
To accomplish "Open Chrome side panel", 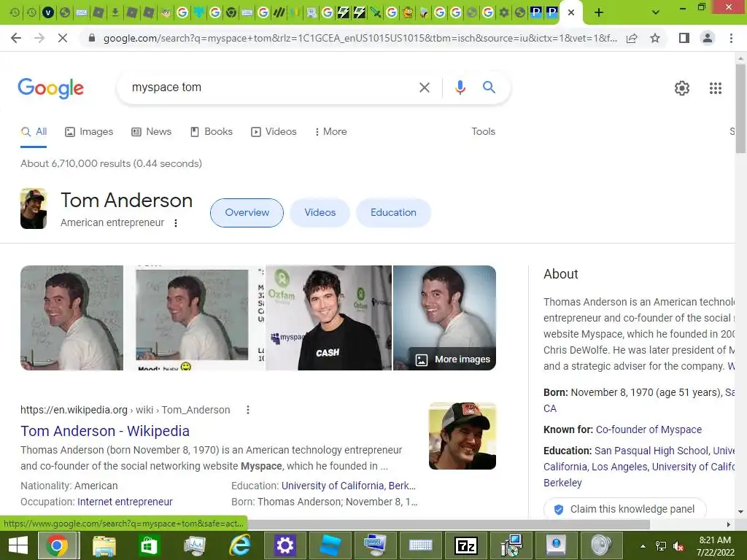I will 684,38.
